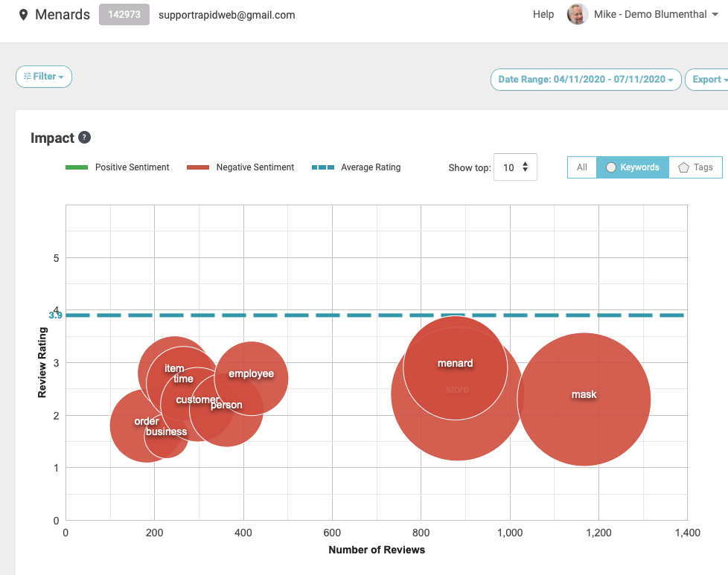The height and width of the screenshot is (575, 728).
Task: Select the All view tab
Action: pos(582,167)
